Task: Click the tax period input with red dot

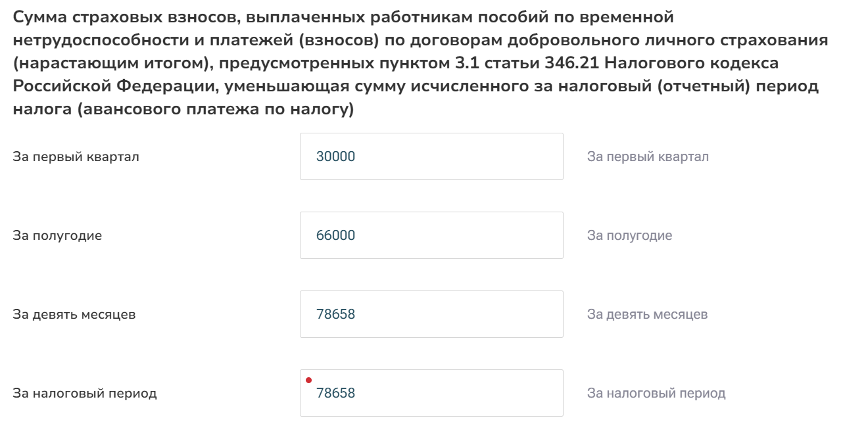Action: click(x=431, y=393)
